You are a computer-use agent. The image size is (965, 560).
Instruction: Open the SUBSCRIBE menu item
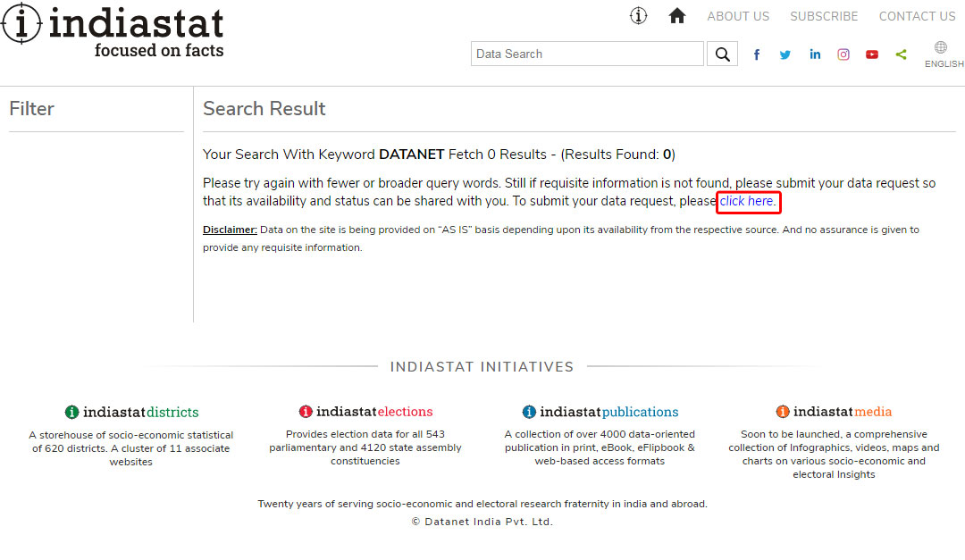824,17
